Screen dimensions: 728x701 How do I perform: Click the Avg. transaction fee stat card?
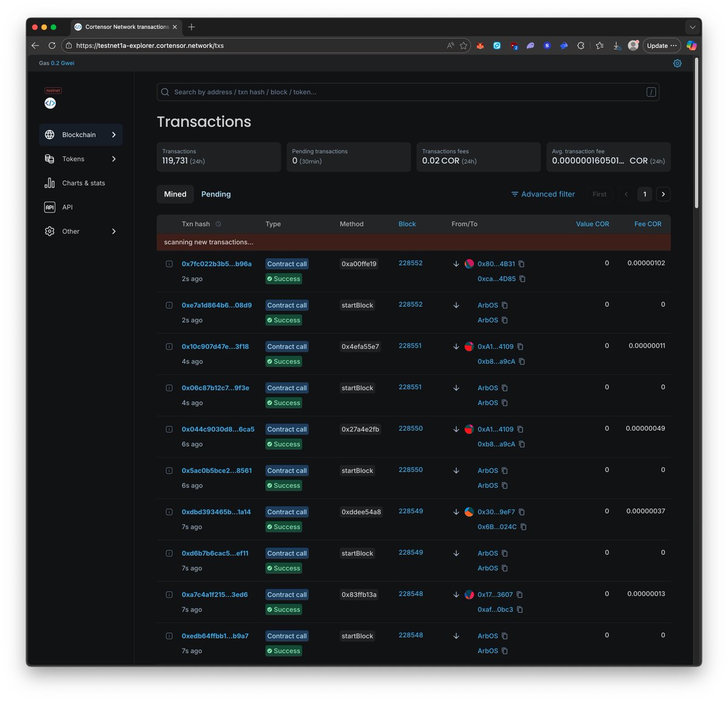pyautogui.click(x=608, y=157)
